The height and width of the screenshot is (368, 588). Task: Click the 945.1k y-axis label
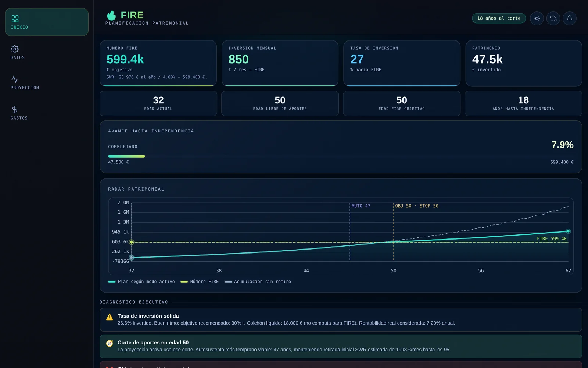(x=121, y=232)
